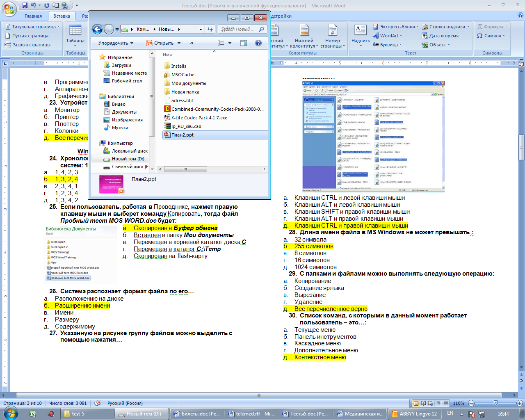Toggle the Explorer preview pane

click(x=243, y=43)
